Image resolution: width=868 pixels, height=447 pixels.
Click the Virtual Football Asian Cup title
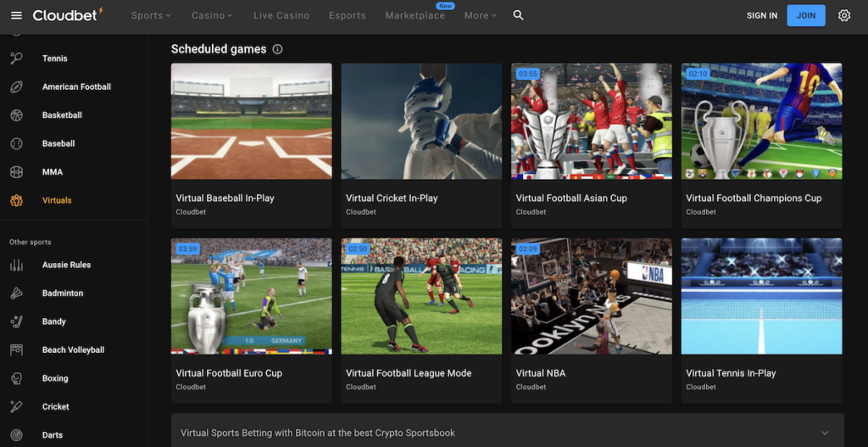pyautogui.click(x=571, y=198)
